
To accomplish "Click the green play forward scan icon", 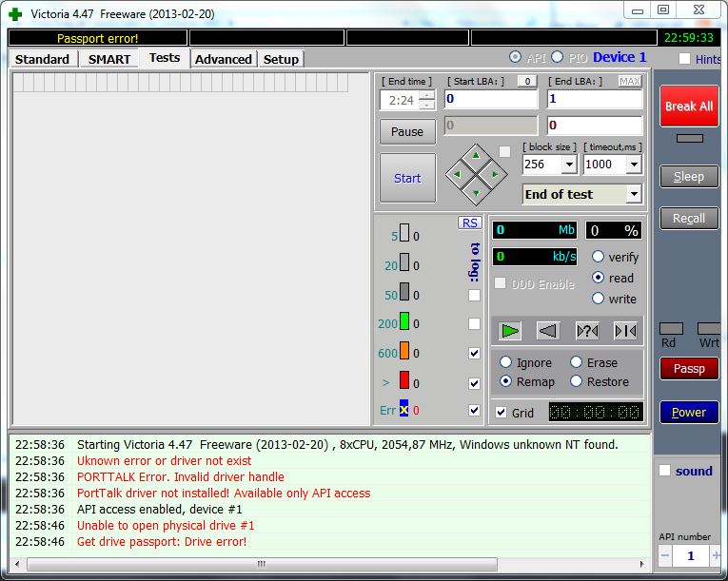I will click(510, 331).
